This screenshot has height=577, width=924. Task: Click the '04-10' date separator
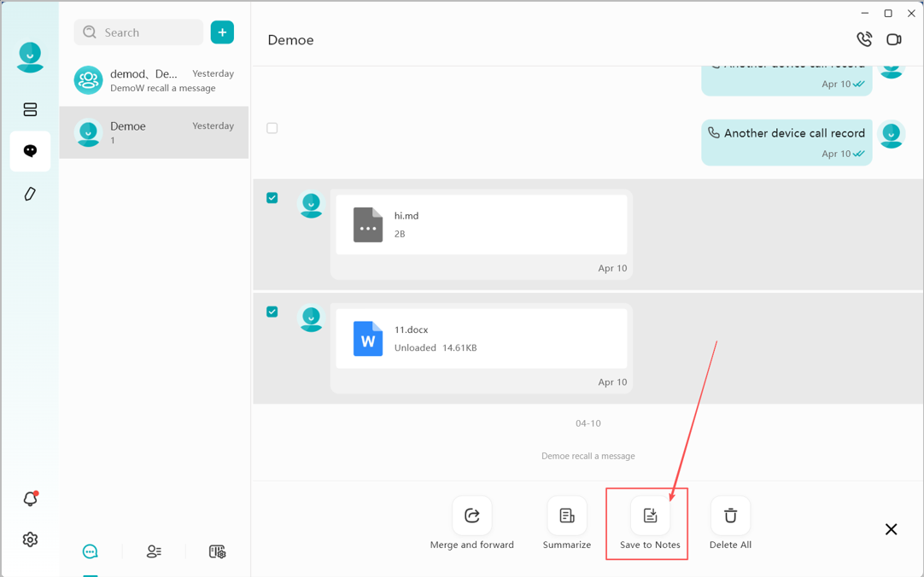coord(588,423)
